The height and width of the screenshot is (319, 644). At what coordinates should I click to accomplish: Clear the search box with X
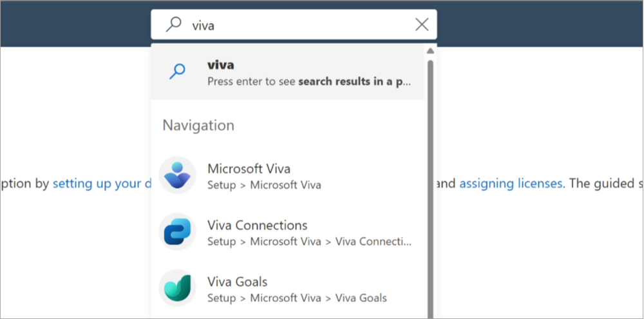[422, 25]
